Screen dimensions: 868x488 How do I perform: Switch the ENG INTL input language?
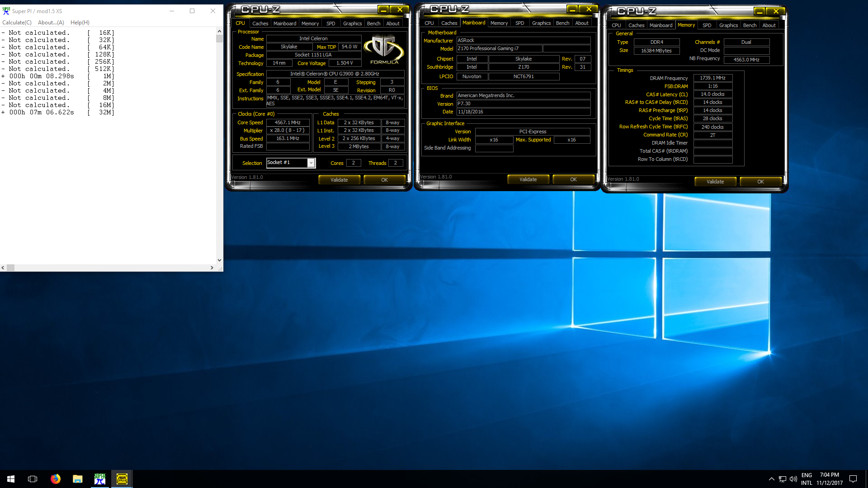[x=807, y=479]
